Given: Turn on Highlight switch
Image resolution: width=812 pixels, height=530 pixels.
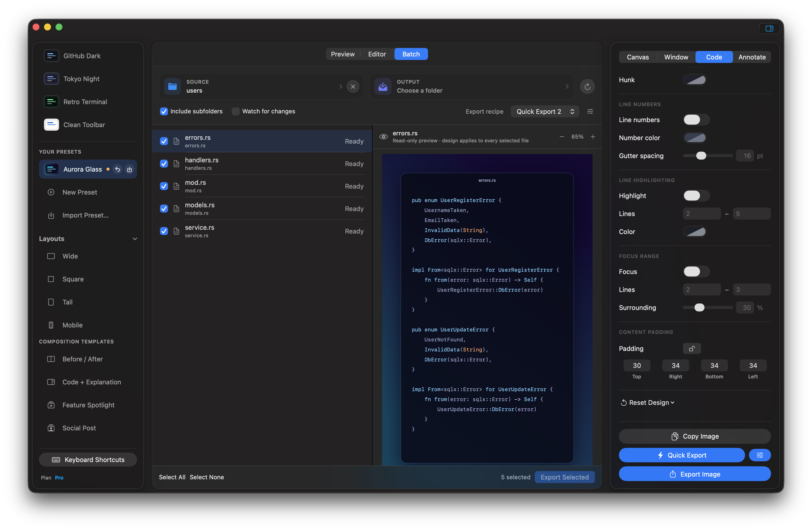Looking at the screenshot, I should (696, 196).
